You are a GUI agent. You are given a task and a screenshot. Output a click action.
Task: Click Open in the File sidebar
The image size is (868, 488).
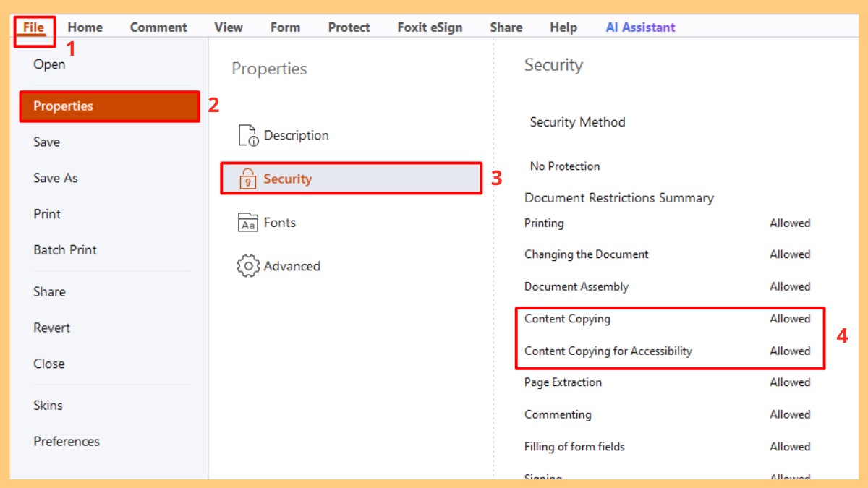pyautogui.click(x=49, y=64)
